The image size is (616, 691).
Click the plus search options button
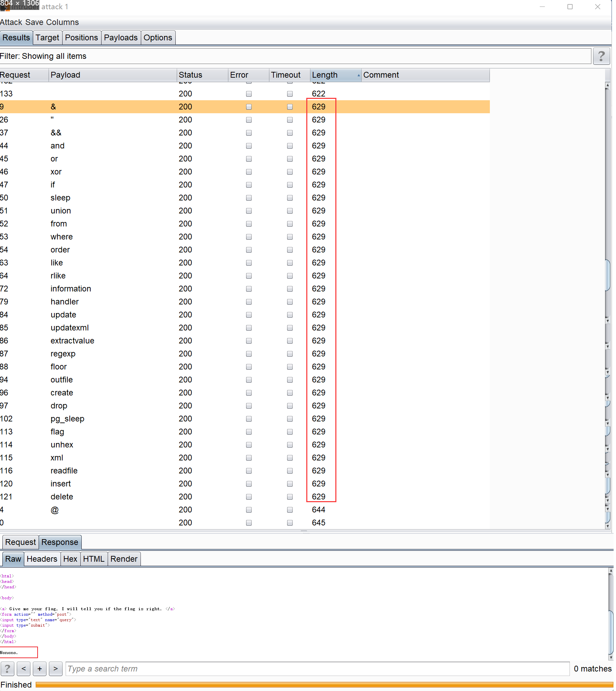point(40,668)
